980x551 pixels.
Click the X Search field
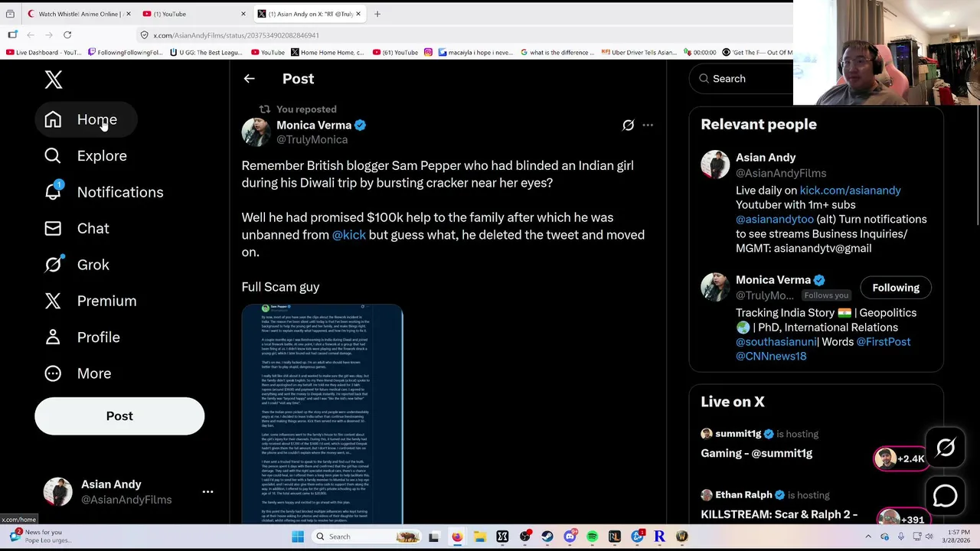[741, 79]
